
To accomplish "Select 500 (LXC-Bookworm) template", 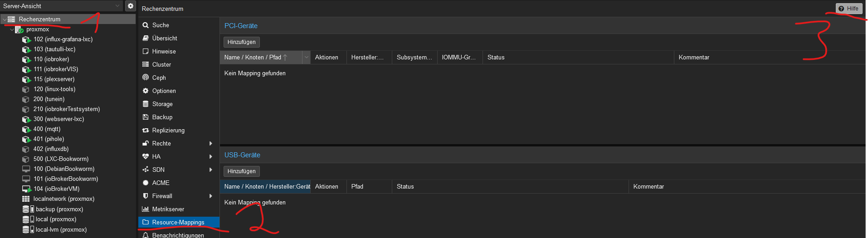I will pyautogui.click(x=61, y=159).
